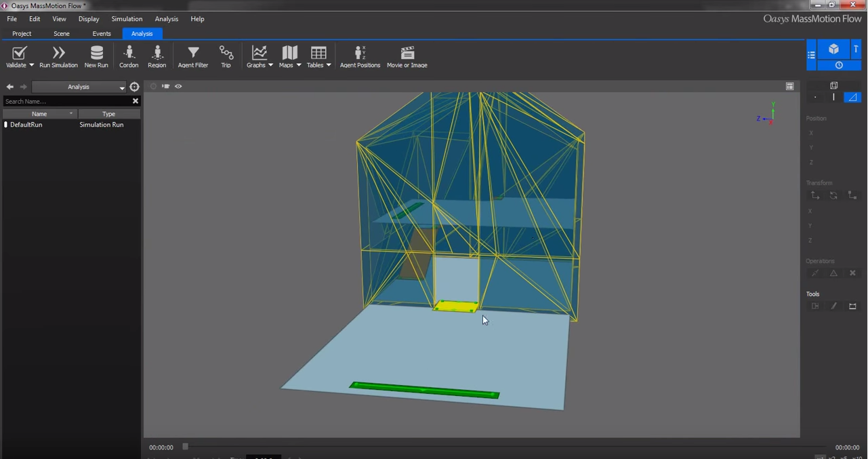The height and width of the screenshot is (459, 868).
Task: Open the Validate dropdown arrow
Action: point(31,65)
